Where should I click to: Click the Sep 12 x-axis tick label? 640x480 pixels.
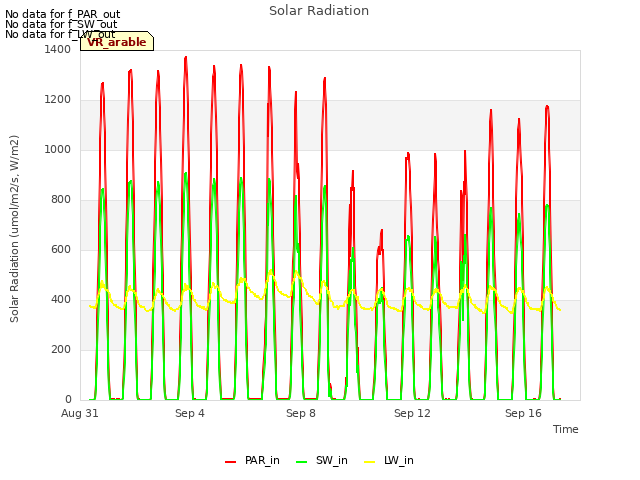pyautogui.click(x=412, y=413)
